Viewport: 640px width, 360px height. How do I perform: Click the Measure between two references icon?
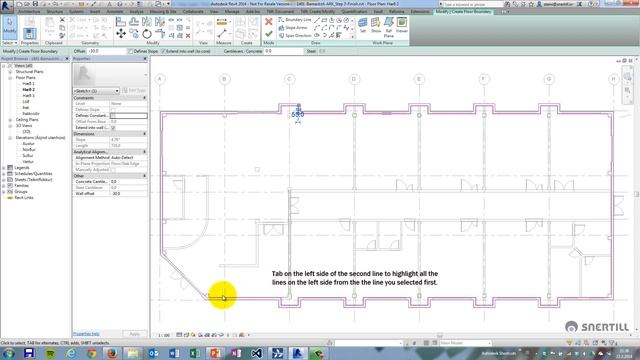pos(222,34)
